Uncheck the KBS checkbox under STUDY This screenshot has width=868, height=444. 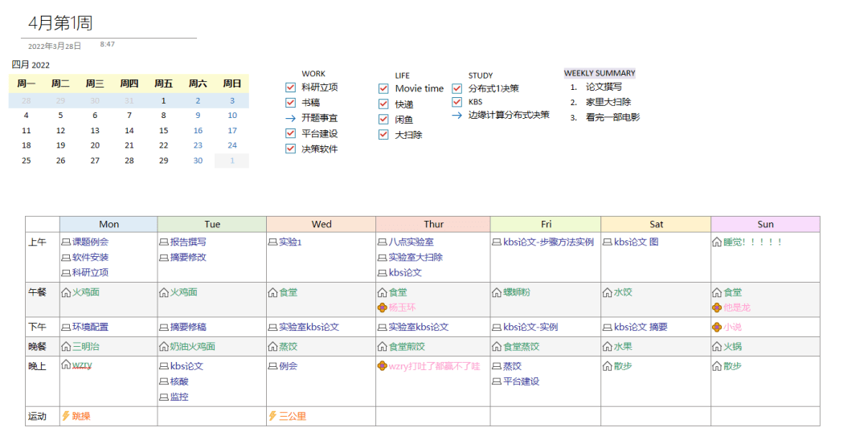tap(457, 102)
